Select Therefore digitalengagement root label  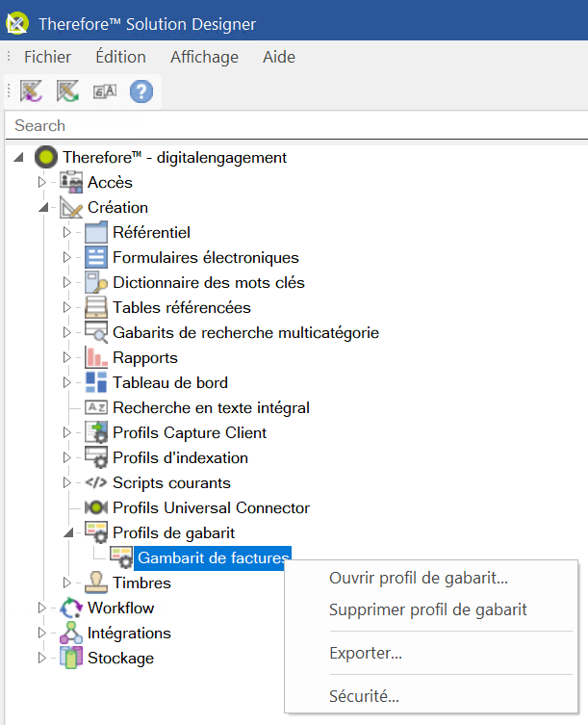(x=175, y=158)
